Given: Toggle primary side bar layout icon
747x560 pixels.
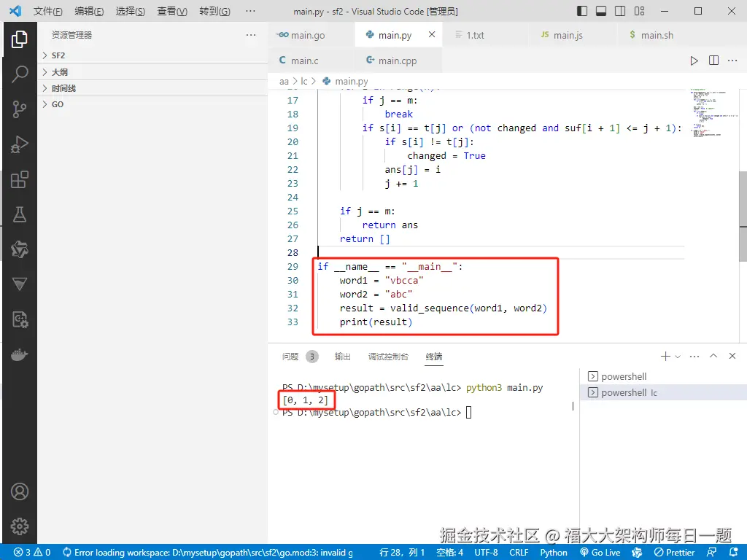Looking at the screenshot, I should click(x=582, y=11).
